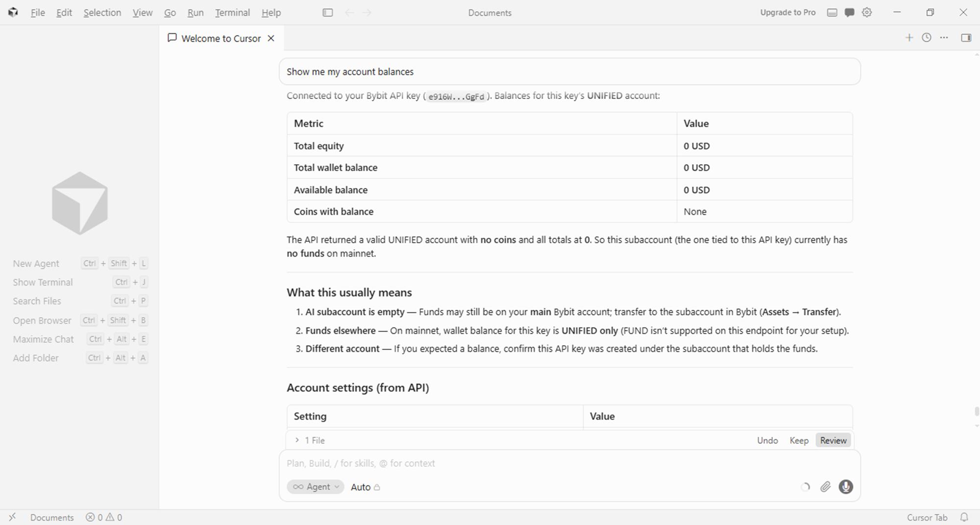Click the 'Show me my account balances' message
This screenshot has width=980, height=525.
(x=569, y=72)
